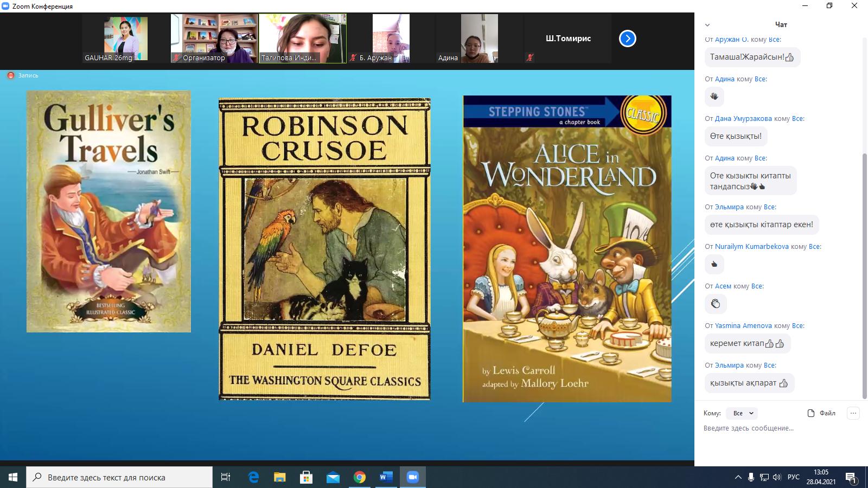Open Mail app from taskbar
The image size is (868, 488).
333,477
